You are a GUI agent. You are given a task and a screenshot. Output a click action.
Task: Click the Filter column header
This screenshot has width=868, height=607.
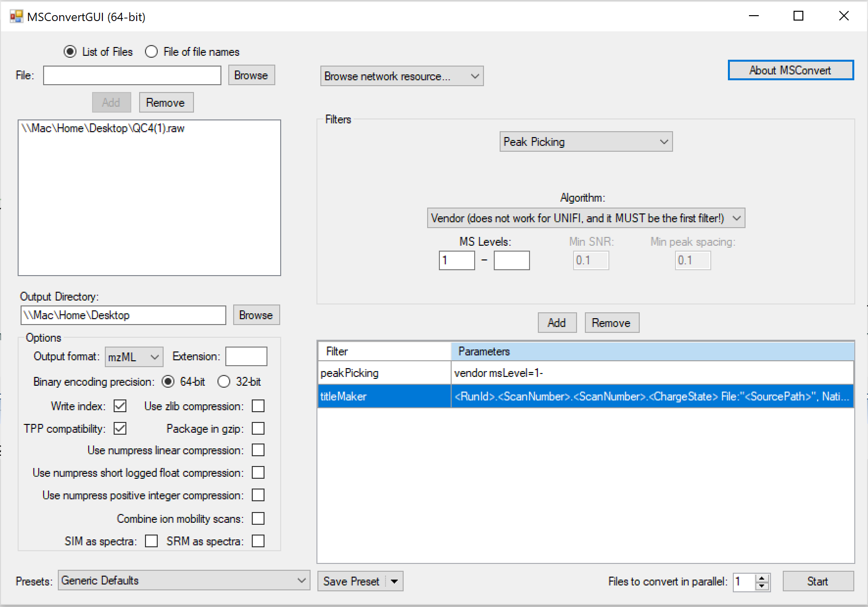[x=384, y=351]
